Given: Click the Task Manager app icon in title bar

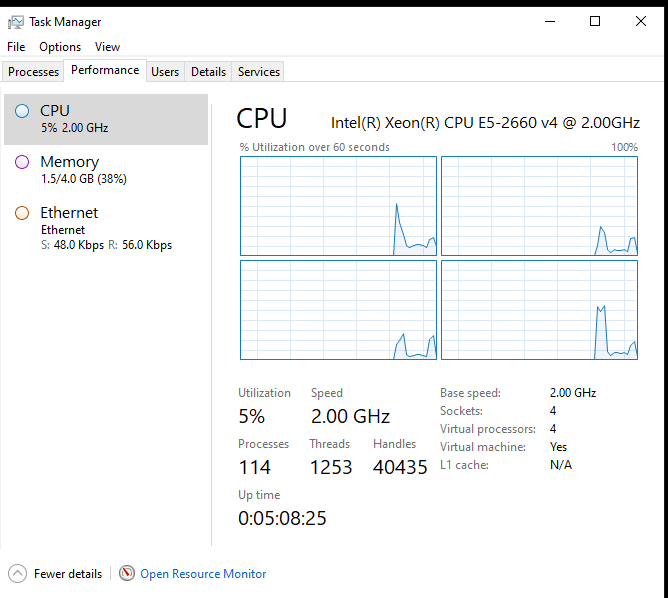Looking at the screenshot, I should [17, 21].
